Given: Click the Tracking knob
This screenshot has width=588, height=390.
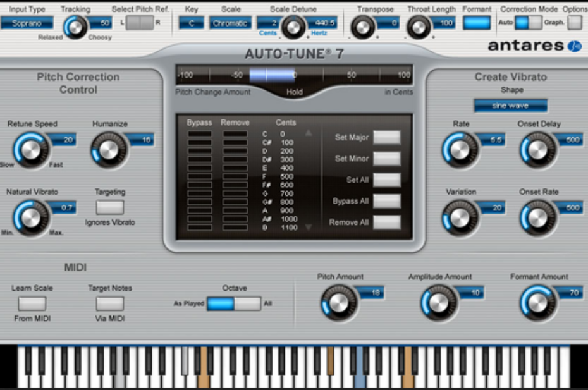Looking at the screenshot, I should [x=75, y=27].
